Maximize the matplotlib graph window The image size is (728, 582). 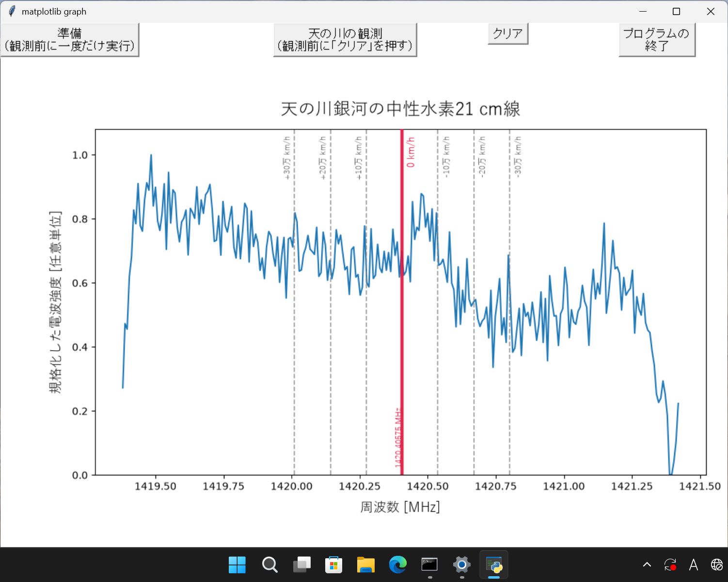pos(677,11)
